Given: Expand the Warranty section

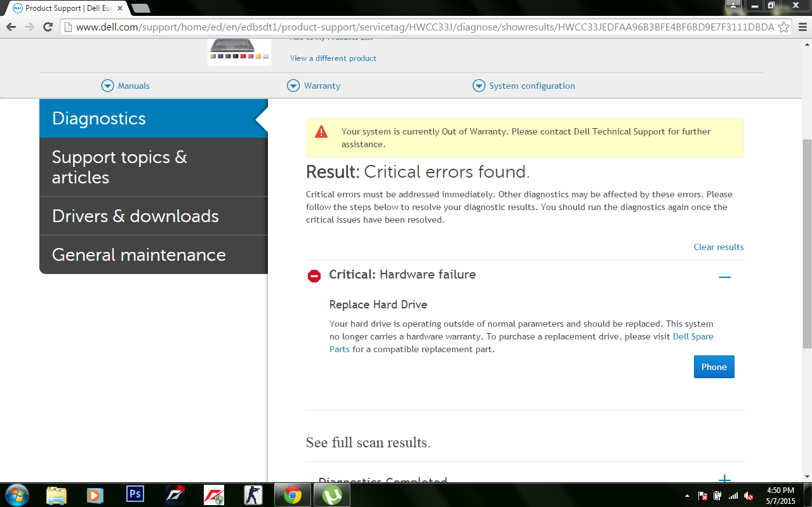Looking at the screenshot, I should 314,86.
